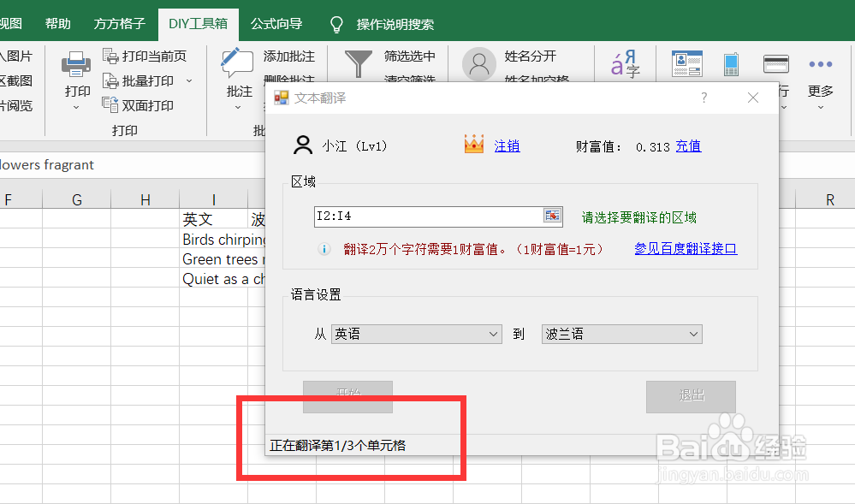Click the á字 phonetic annotation icon
Viewport: 855px width, 504px height.
coord(626,64)
